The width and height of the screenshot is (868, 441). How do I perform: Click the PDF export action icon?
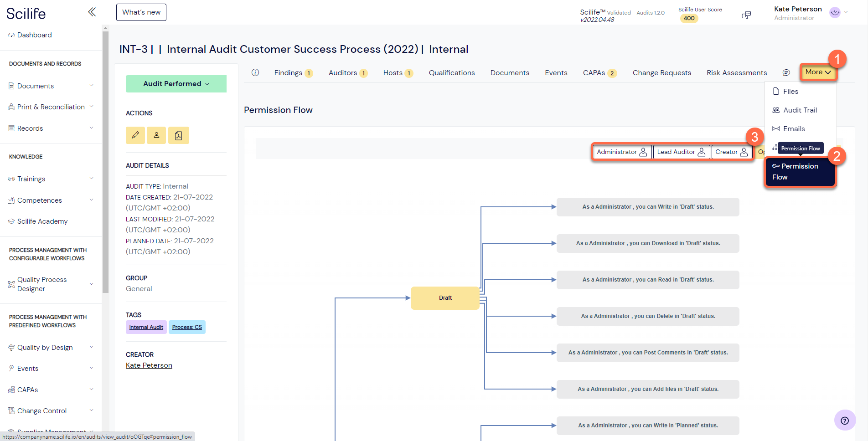click(x=179, y=135)
